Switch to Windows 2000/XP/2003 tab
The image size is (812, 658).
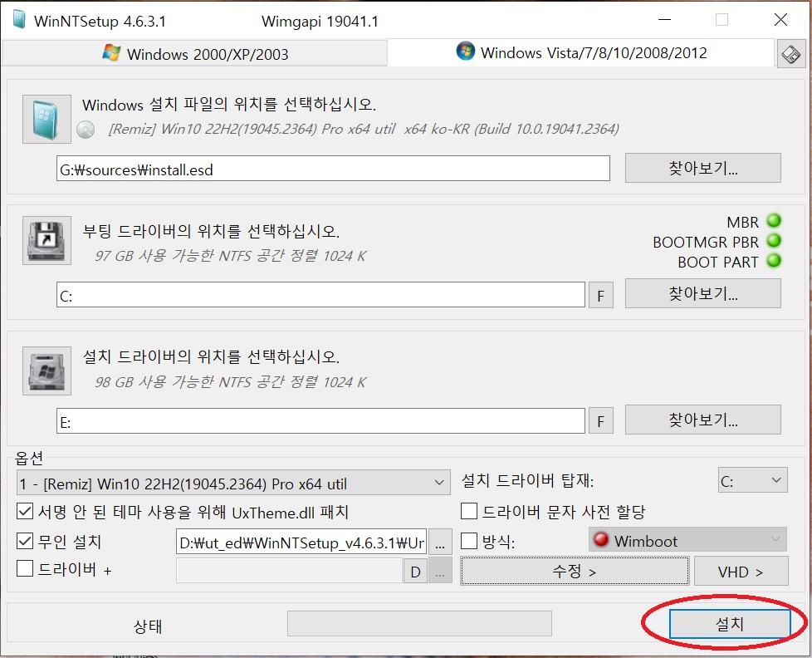195,54
